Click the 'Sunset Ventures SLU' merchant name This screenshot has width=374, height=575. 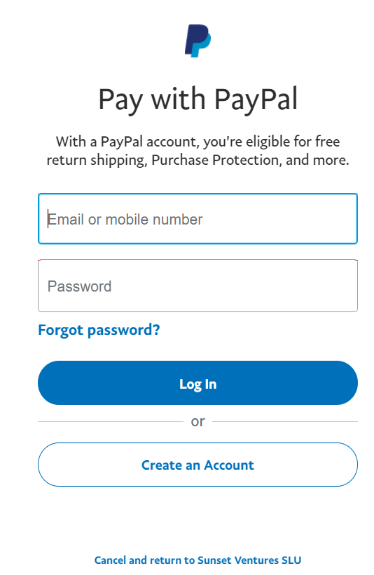(x=249, y=560)
